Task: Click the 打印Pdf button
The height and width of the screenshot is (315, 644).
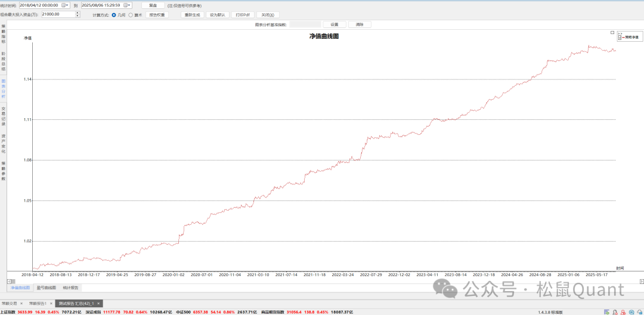Action: point(243,14)
